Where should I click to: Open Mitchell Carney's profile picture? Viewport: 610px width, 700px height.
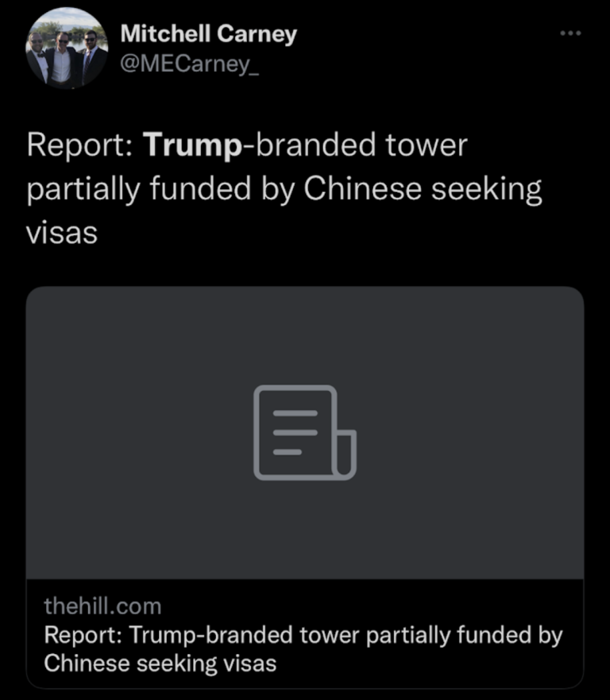pos(67,48)
